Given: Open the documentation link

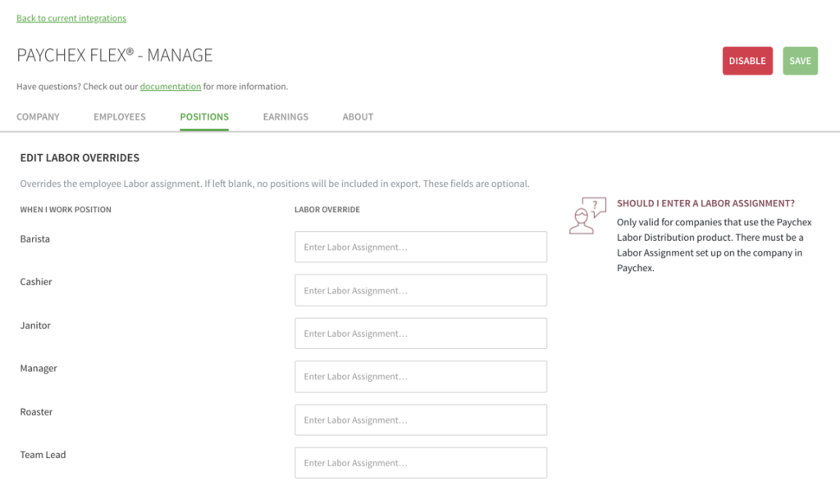Looking at the screenshot, I should (x=171, y=86).
